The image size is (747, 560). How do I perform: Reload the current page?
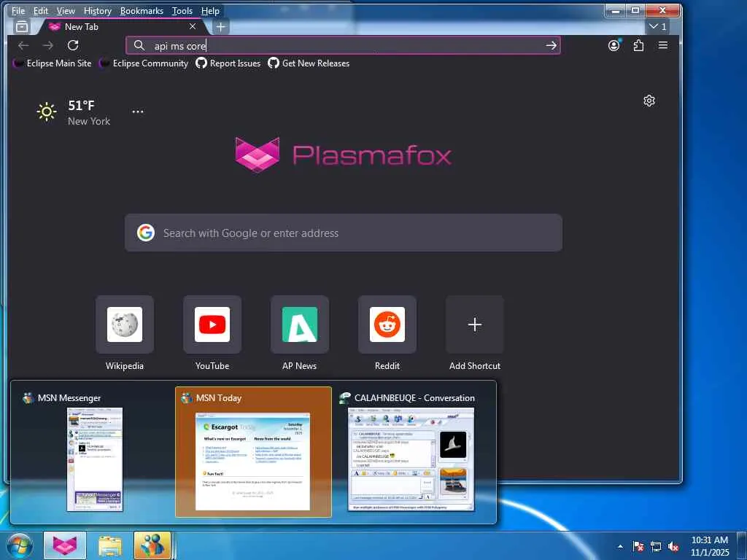(73, 45)
